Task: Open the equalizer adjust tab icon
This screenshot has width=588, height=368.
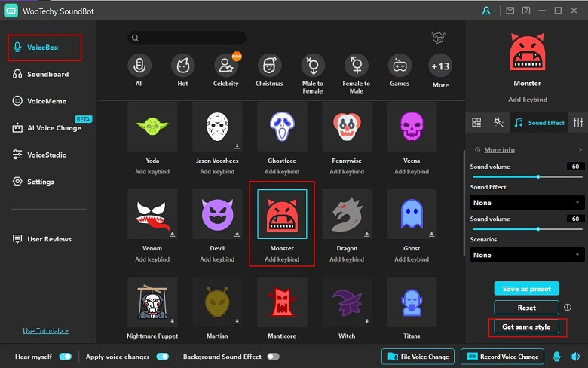Action: 578,122
